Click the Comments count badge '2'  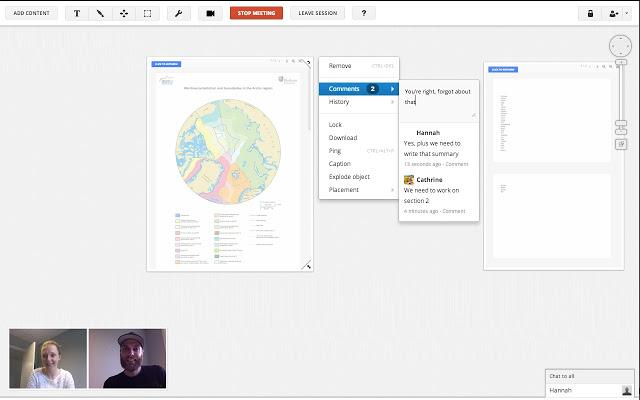pyautogui.click(x=372, y=89)
